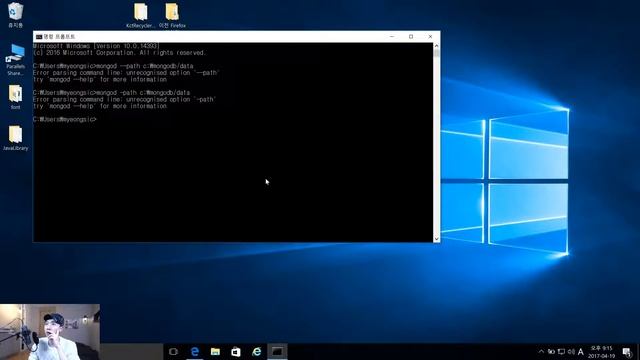Open the Recycle Bin desktop icon

(x=15, y=15)
